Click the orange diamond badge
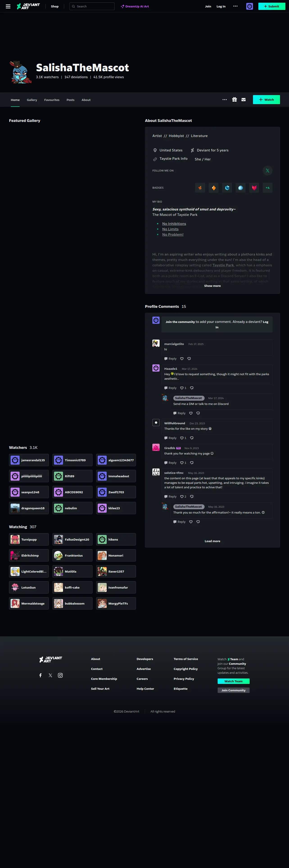 (x=214, y=188)
